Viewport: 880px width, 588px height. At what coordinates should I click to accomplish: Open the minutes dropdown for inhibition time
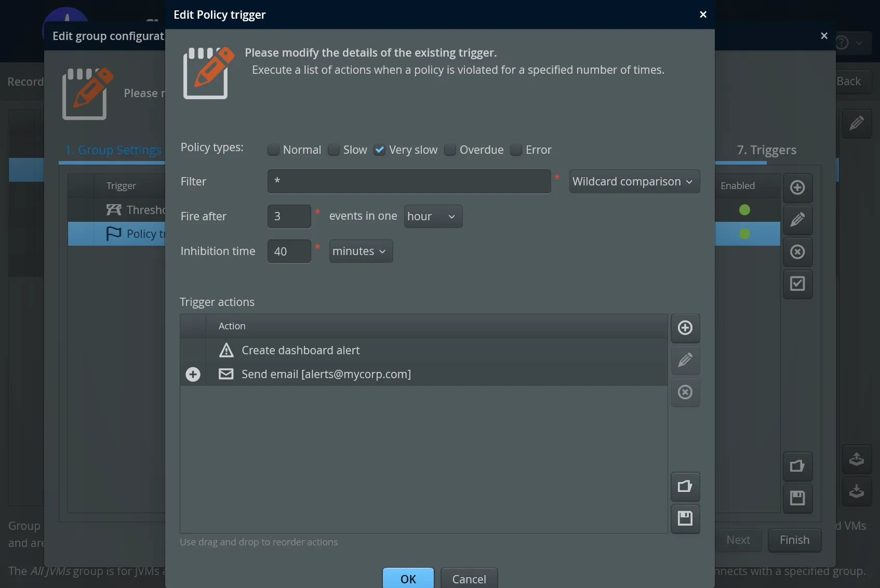[x=360, y=251]
